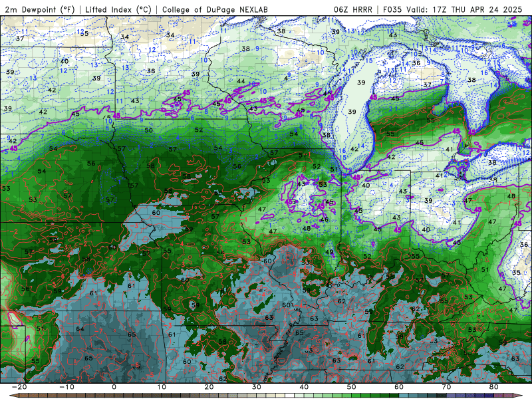The width and height of the screenshot is (532, 399).
Task: Click the "-10" color scale label
Action: (x=66, y=387)
